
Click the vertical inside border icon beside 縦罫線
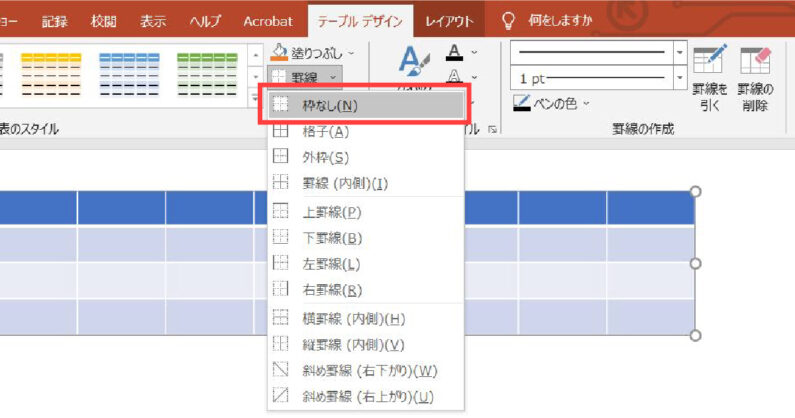click(x=280, y=343)
